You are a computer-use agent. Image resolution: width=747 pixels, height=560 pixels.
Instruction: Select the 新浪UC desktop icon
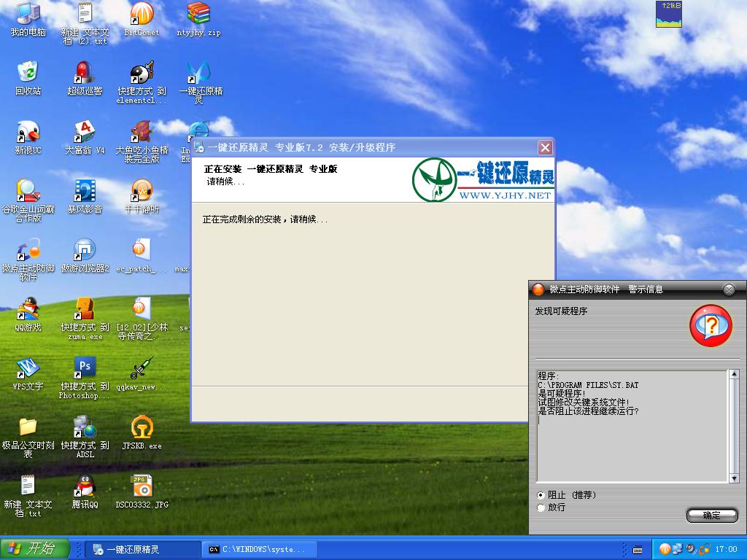(28, 137)
